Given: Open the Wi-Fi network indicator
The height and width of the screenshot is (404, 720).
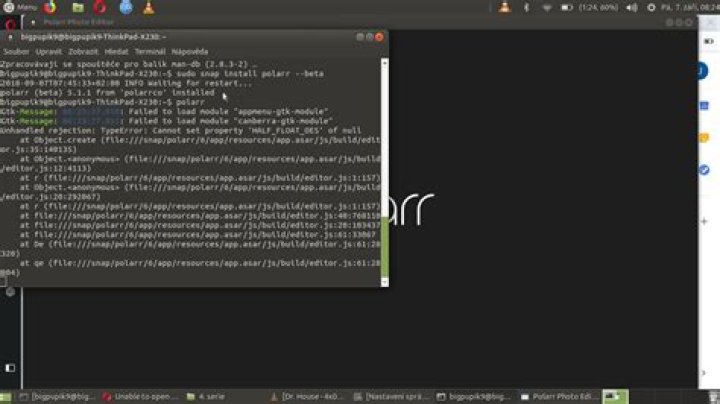Looking at the screenshot, I should (x=546, y=8).
